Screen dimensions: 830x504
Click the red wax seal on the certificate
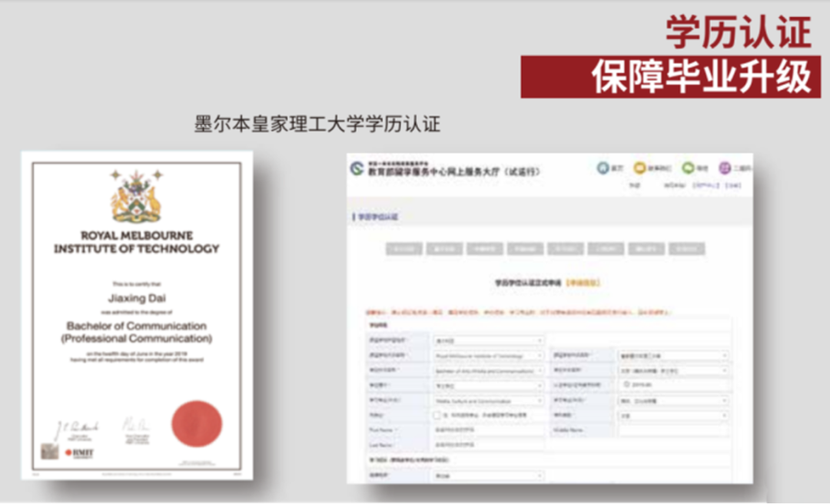pyautogui.click(x=197, y=423)
